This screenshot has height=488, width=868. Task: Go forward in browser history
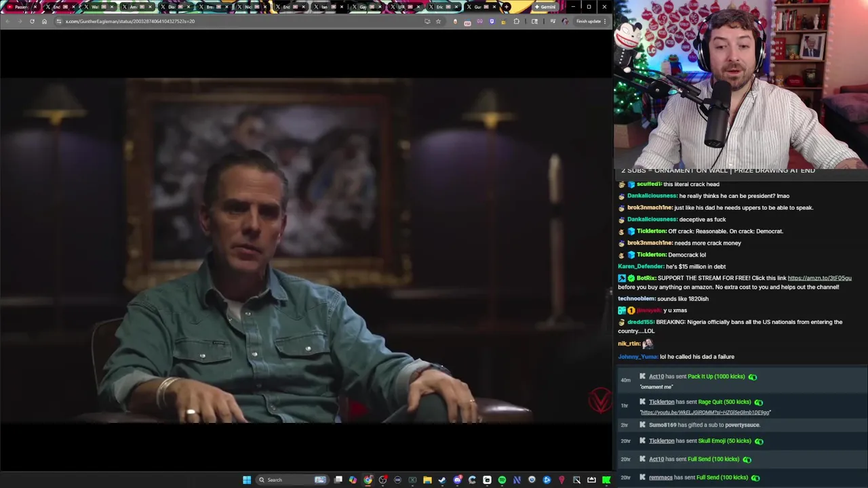pyautogui.click(x=20, y=21)
